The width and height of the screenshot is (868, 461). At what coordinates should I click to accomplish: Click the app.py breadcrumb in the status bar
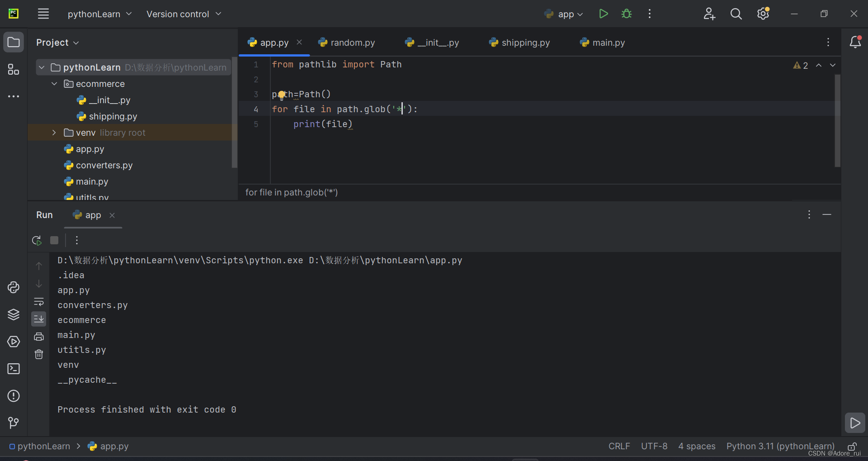[113, 447]
